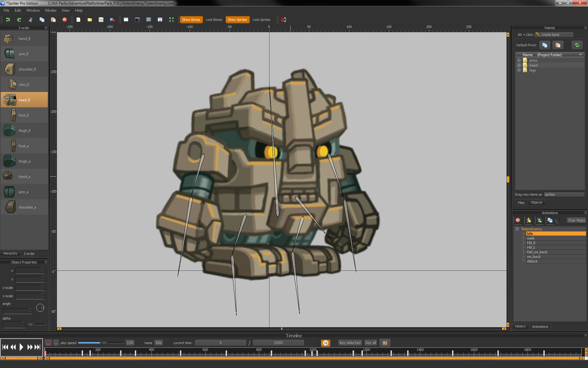Toggle Lock Sprites on
Screen dimensions: 588x368
(x=261, y=20)
